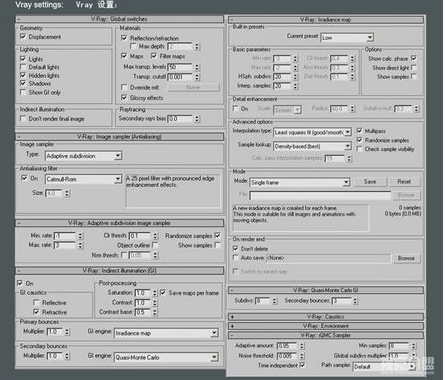Collapse the V-Ray Global switches rollout
Screen dimensions: 445x380
119,19
